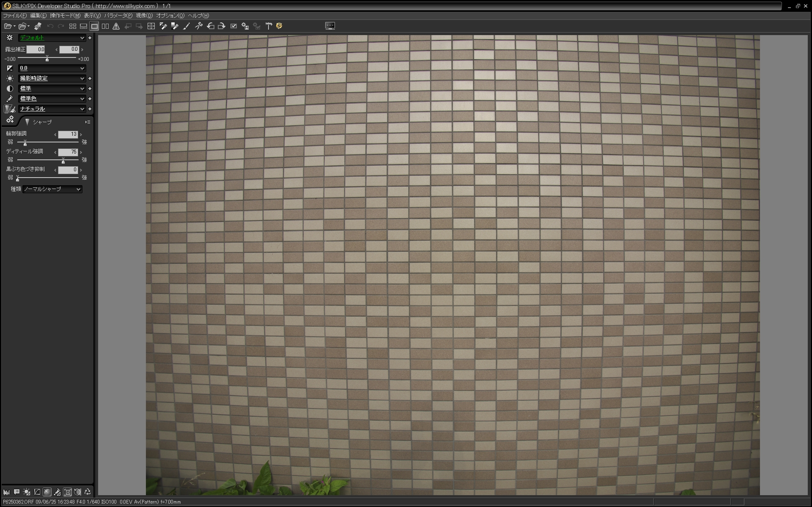Toggle the single preview display mode
The width and height of the screenshot is (812, 507).
[x=94, y=26]
